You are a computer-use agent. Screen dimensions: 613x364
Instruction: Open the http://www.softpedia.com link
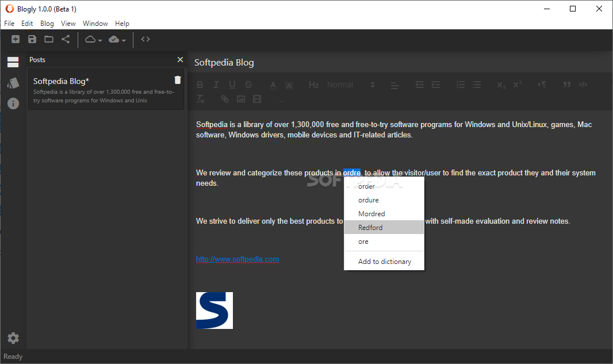pyautogui.click(x=237, y=259)
